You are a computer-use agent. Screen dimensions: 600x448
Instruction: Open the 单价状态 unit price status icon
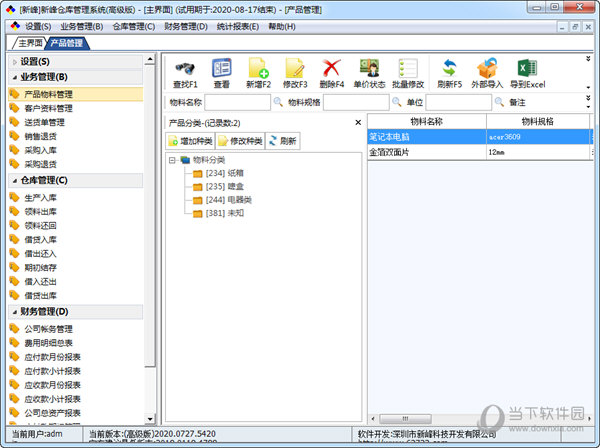coord(369,69)
